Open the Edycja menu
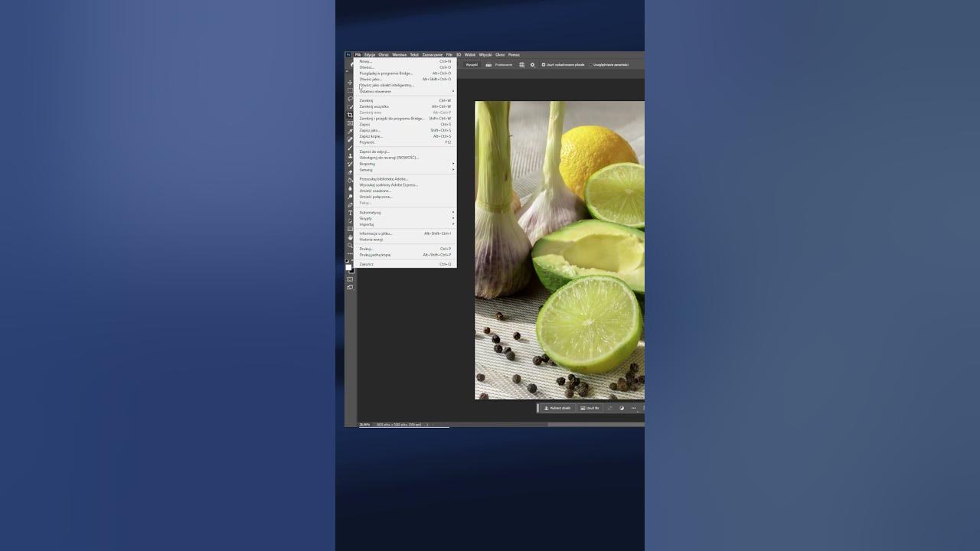 coord(370,55)
